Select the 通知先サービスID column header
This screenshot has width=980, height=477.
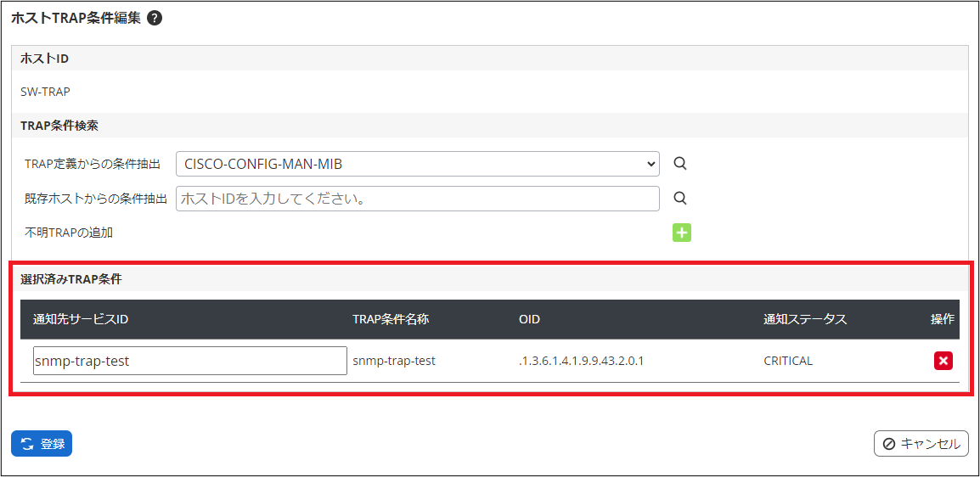pyautogui.click(x=81, y=320)
